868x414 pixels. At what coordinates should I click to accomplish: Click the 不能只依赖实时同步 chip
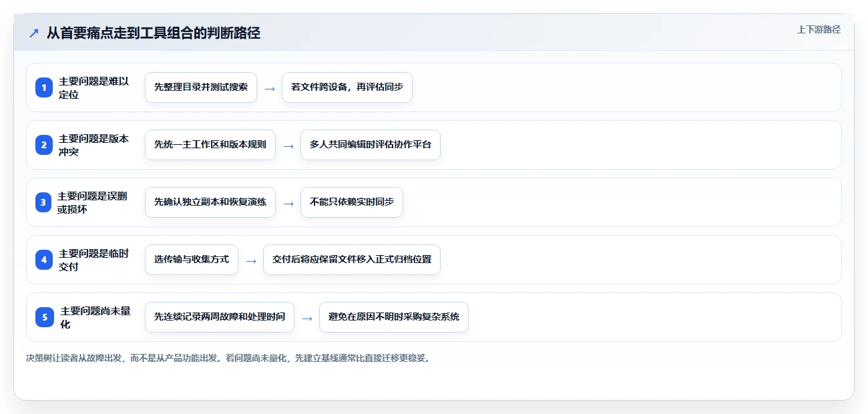352,202
